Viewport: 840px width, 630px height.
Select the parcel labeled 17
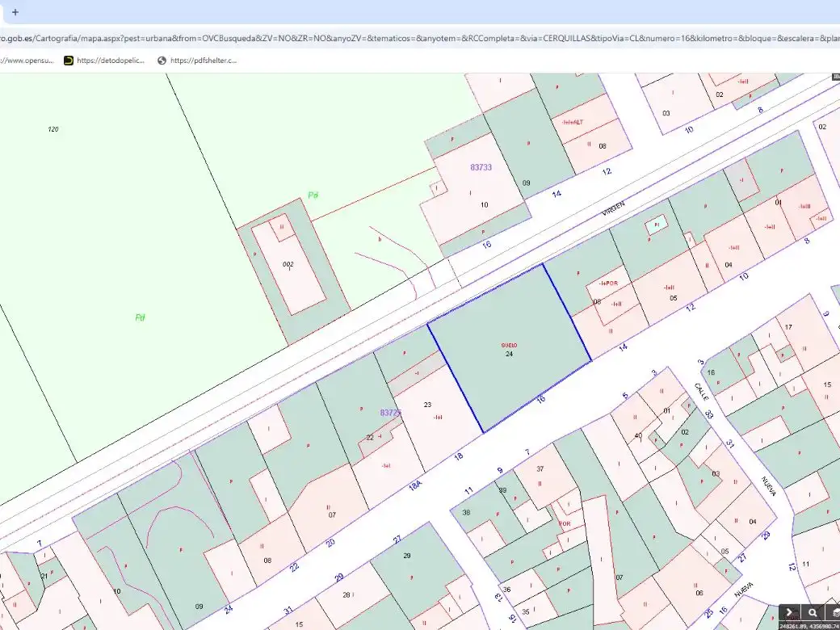pos(788,327)
